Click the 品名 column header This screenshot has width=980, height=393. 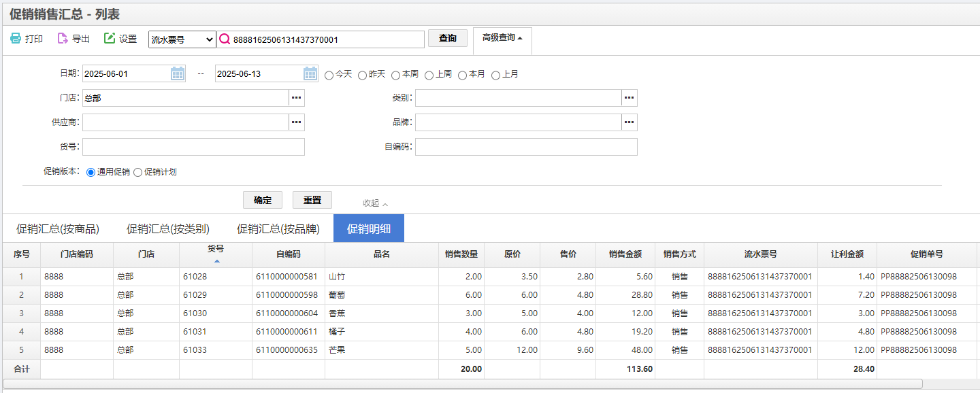click(x=382, y=254)
